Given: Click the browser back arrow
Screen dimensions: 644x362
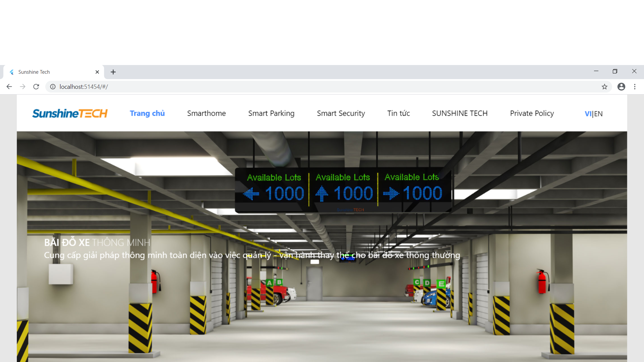Looking at the screenshot, I should coord(9,87).
